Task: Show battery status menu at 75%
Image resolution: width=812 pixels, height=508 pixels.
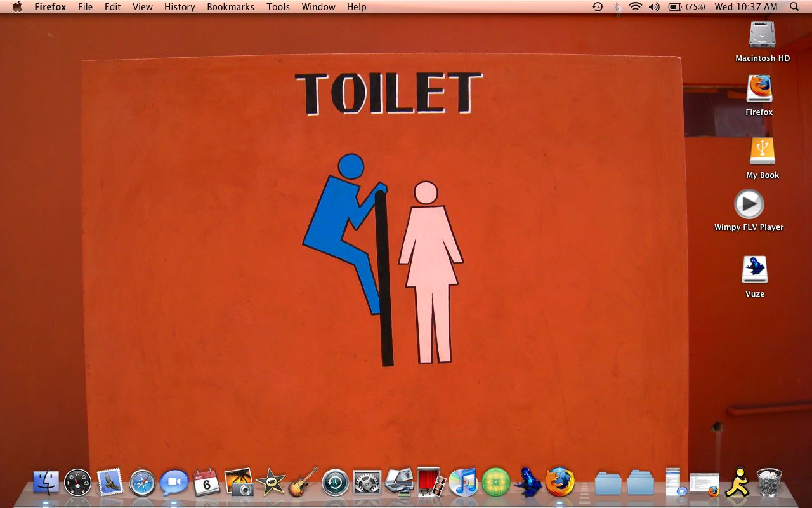Action: tap(686, 6)
